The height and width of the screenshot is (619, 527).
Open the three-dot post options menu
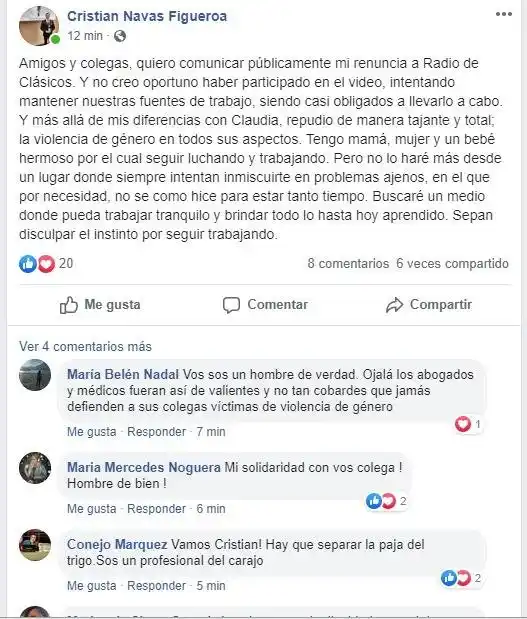(504, 14)
